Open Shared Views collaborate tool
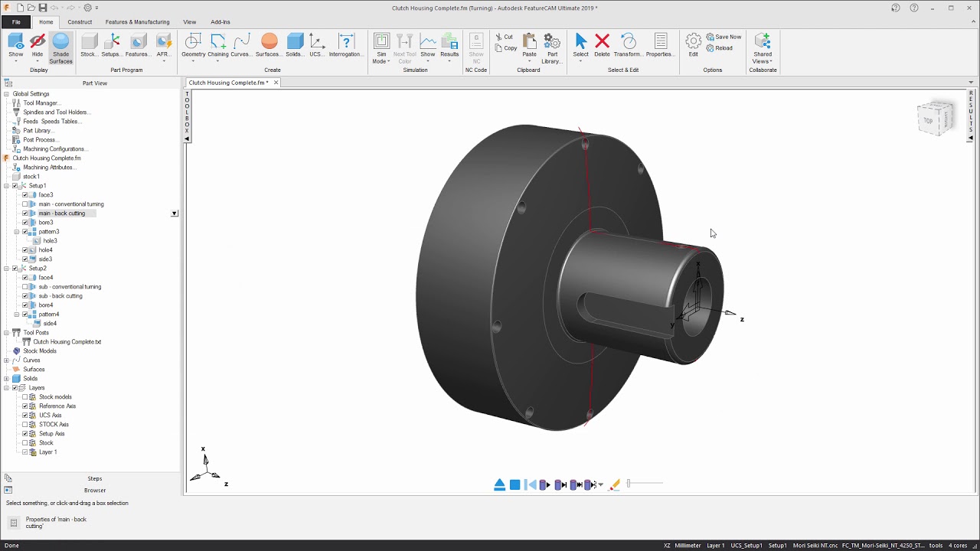Image resolution: width=980 pixels, height=551 pixels. coord(763,47)
